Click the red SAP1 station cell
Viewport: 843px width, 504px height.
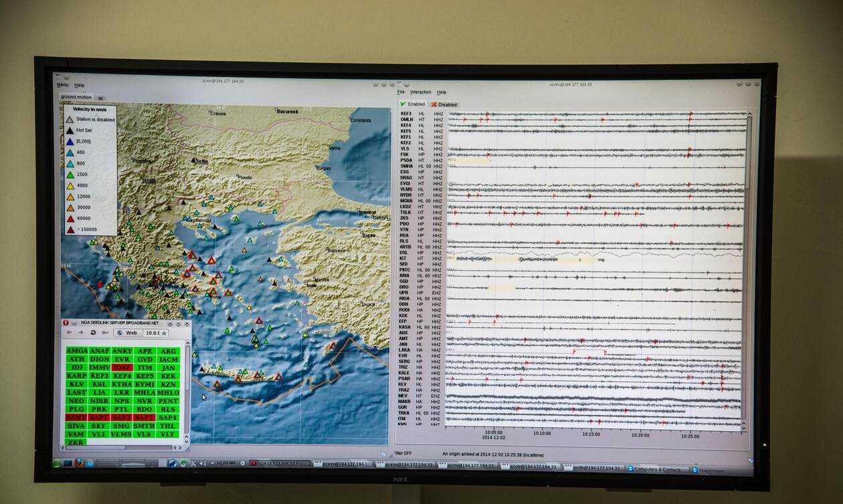tap(98, 417)
